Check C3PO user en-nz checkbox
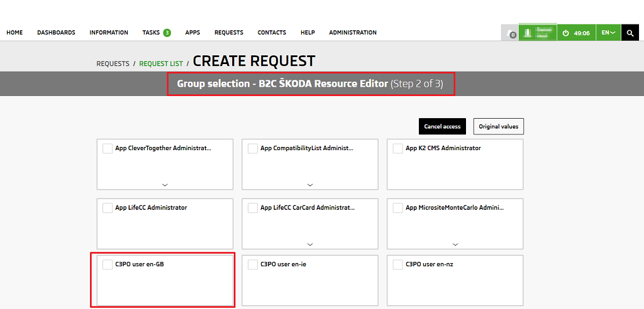Image resolution: width=644 pixels, height=309 pixels. [398, 264]
